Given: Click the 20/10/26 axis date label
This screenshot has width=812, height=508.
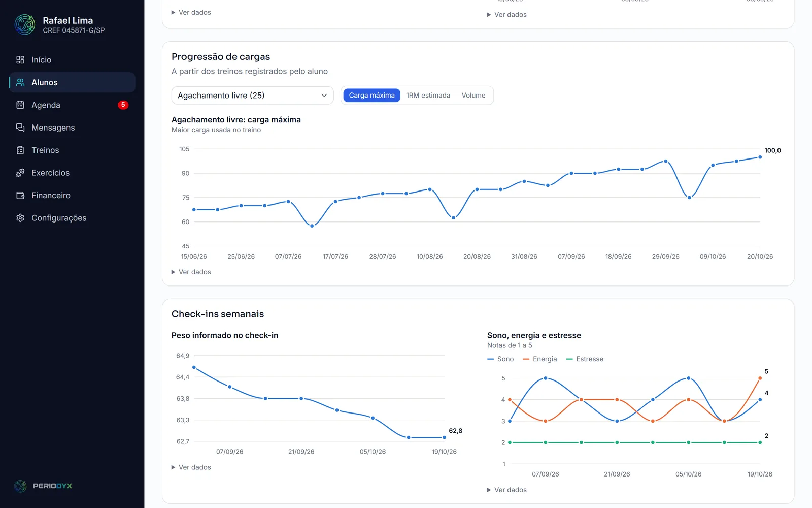Looking at the screenshot, I should coord(760,257).
